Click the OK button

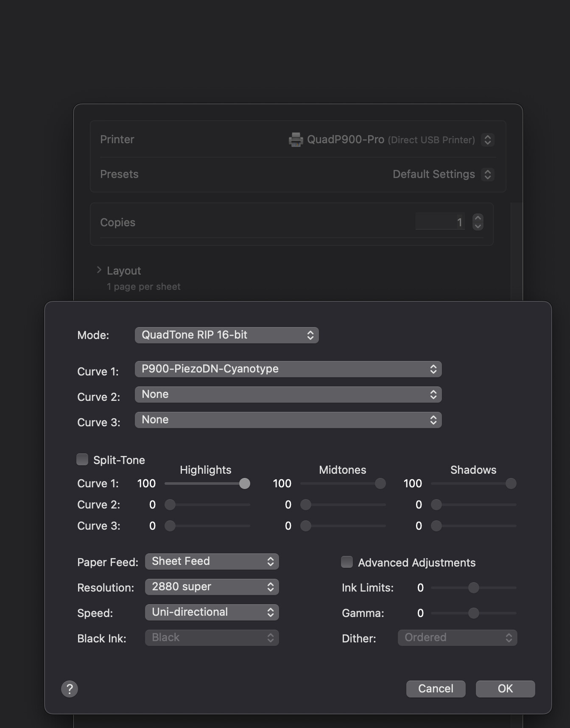(505, 689)
